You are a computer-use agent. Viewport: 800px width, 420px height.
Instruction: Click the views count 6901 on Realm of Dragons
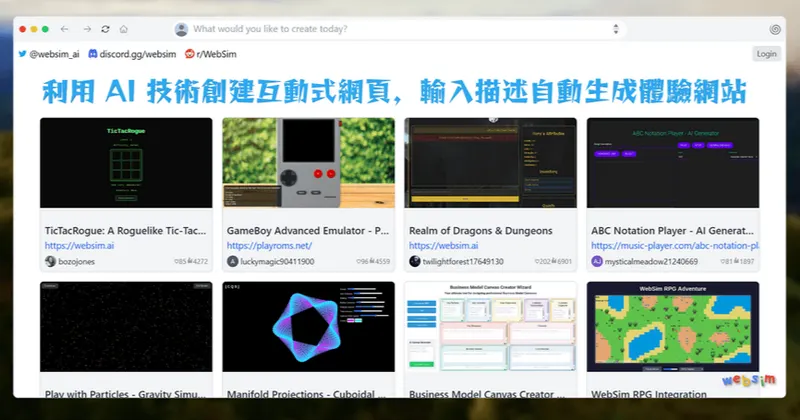(x=564, y=261)
